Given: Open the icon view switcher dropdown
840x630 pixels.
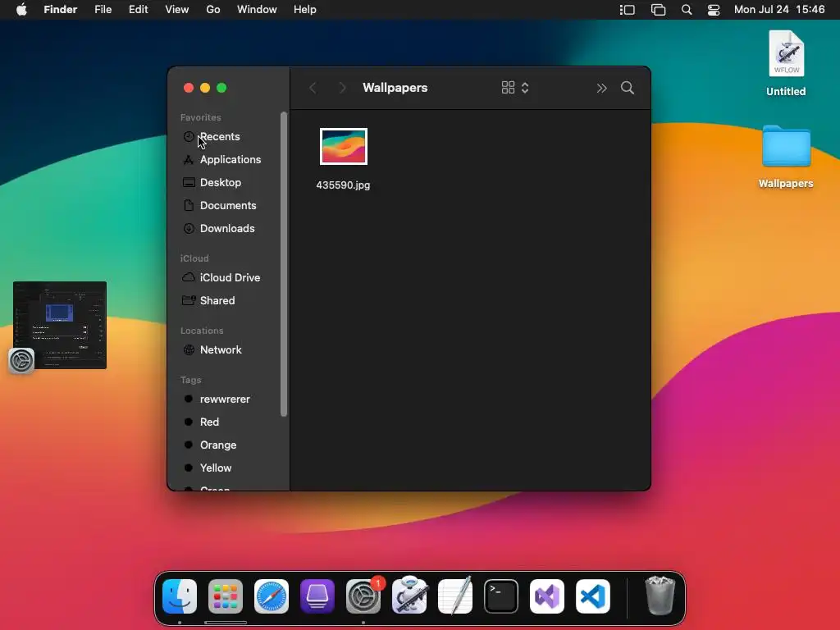Looking at the screenshot, I should click(515, 88).
